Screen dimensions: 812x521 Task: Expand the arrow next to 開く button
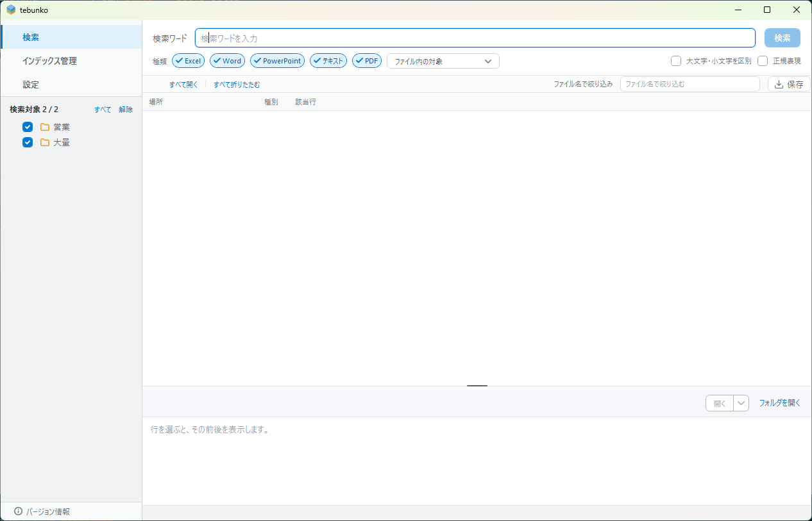[x=741, y=403]
